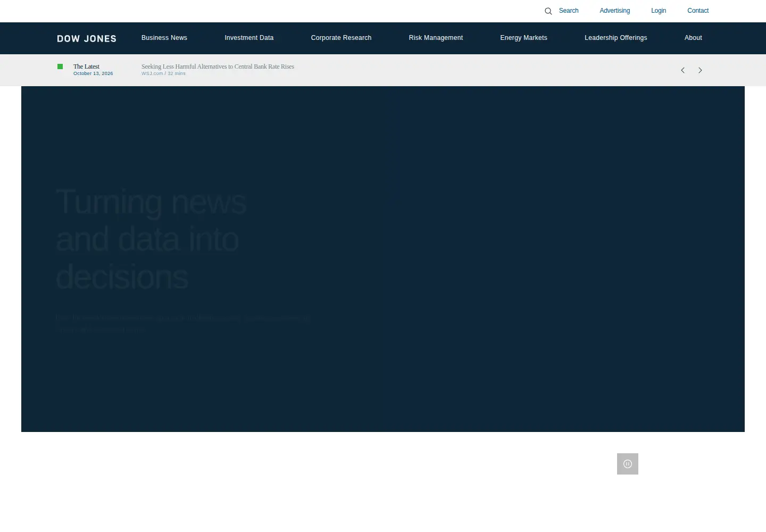Click the October 13, 2026 date
The image size is (766, 532).
coord(93,73)
